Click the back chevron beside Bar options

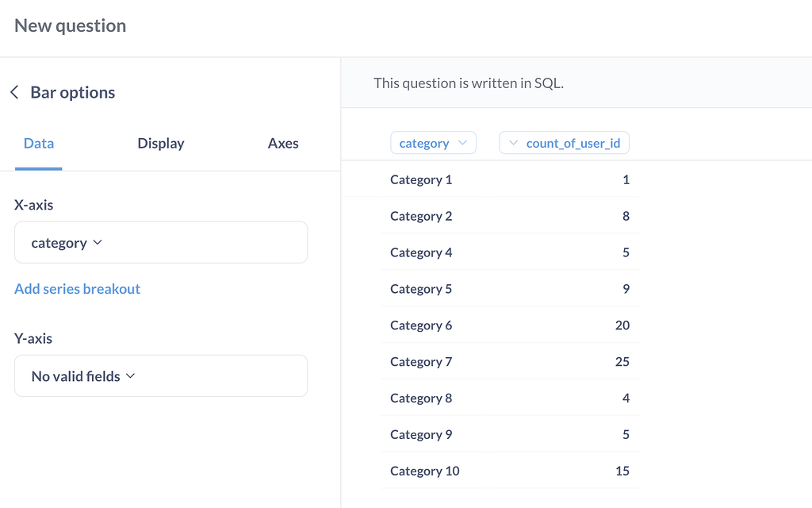[13, 91]
